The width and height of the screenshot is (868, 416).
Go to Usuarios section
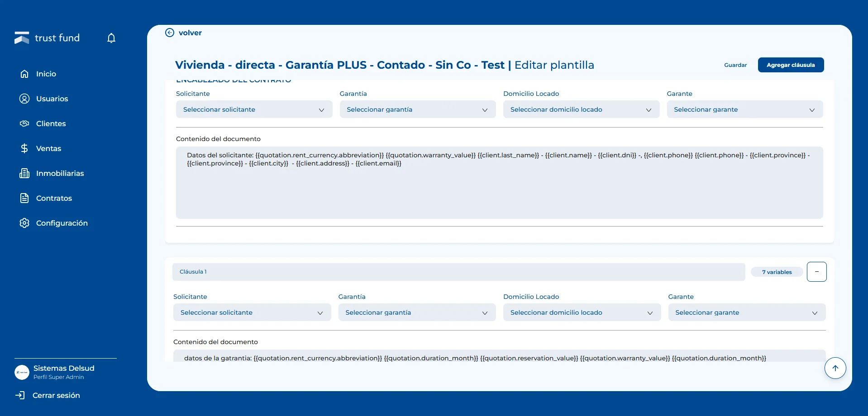52,99
